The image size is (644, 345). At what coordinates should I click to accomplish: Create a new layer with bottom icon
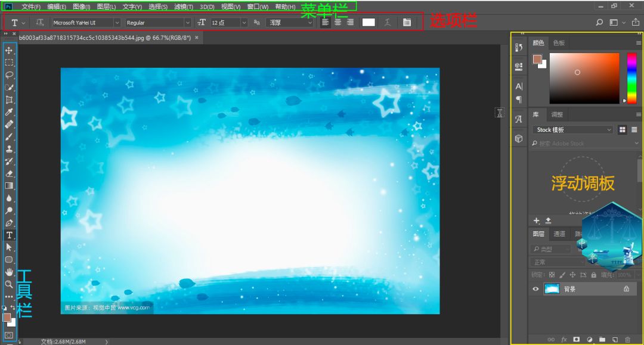pyautogui.click(x=615, y=339)
